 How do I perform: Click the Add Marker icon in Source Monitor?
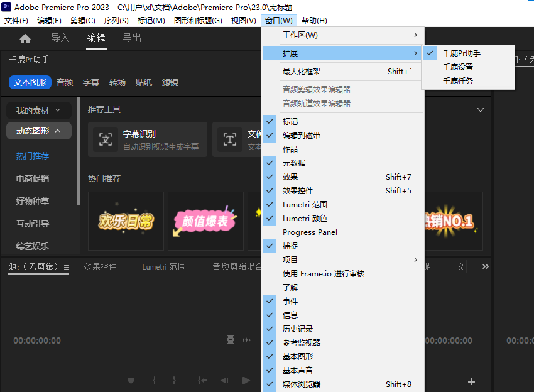[130, 380]
